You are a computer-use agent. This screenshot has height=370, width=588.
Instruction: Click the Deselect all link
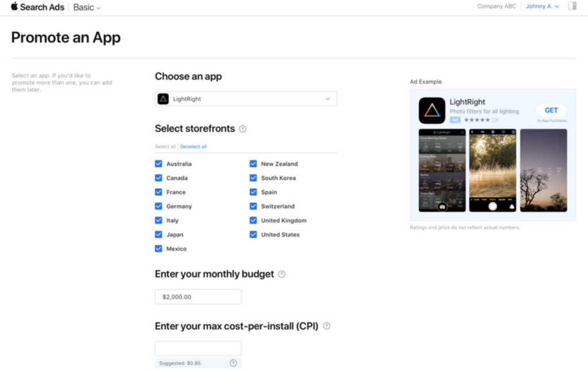pos(194,146)
